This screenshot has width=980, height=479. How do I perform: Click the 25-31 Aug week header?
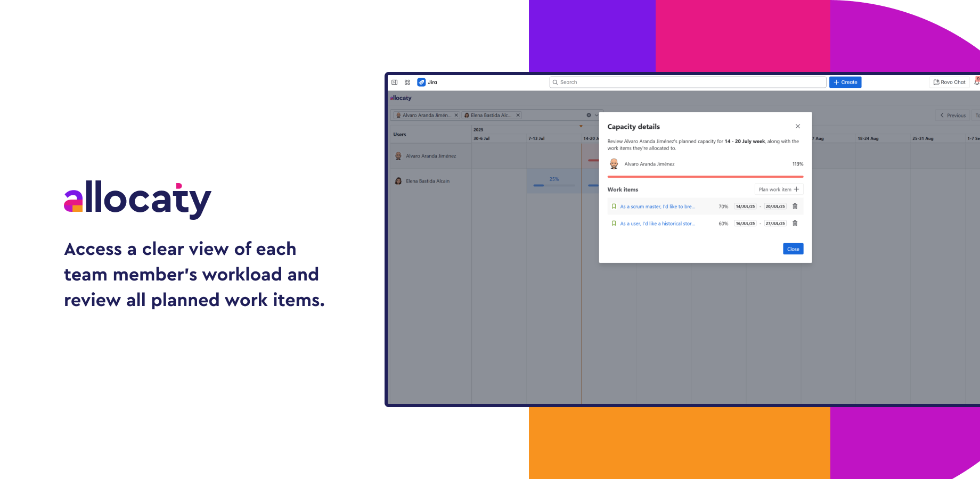pos(923,138)
